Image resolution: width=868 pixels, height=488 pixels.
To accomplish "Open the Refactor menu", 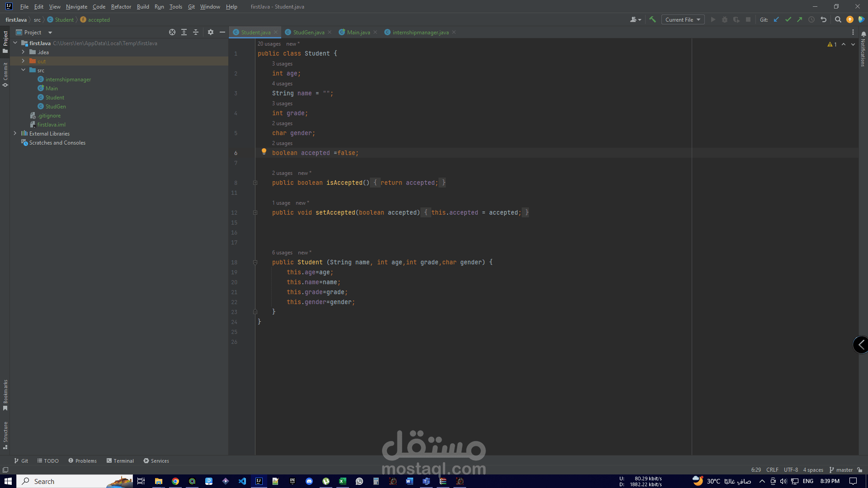I will (121, 7).
